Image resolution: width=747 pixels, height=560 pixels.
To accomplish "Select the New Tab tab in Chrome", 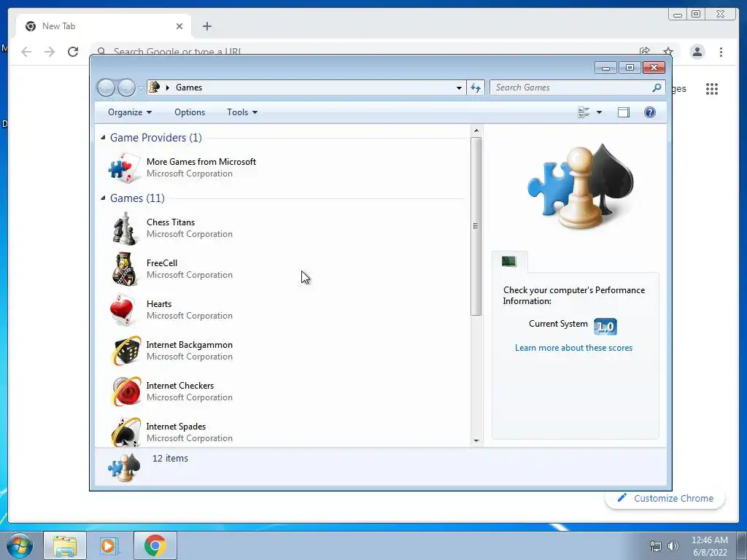I will pos(104,27).
